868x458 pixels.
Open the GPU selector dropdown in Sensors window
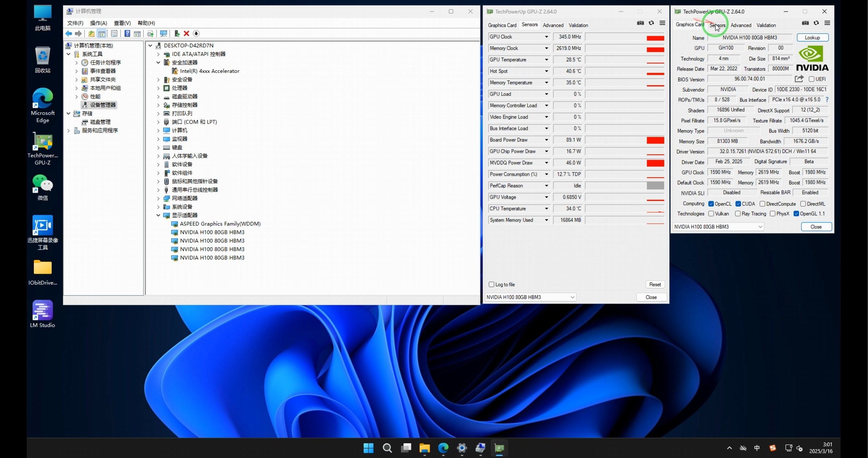click(530, 297)
